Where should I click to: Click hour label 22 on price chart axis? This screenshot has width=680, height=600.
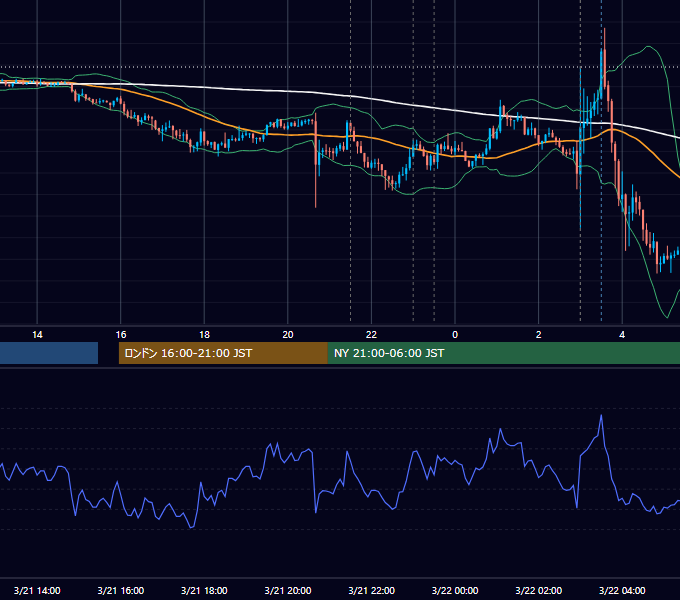(x=372, y=335)
